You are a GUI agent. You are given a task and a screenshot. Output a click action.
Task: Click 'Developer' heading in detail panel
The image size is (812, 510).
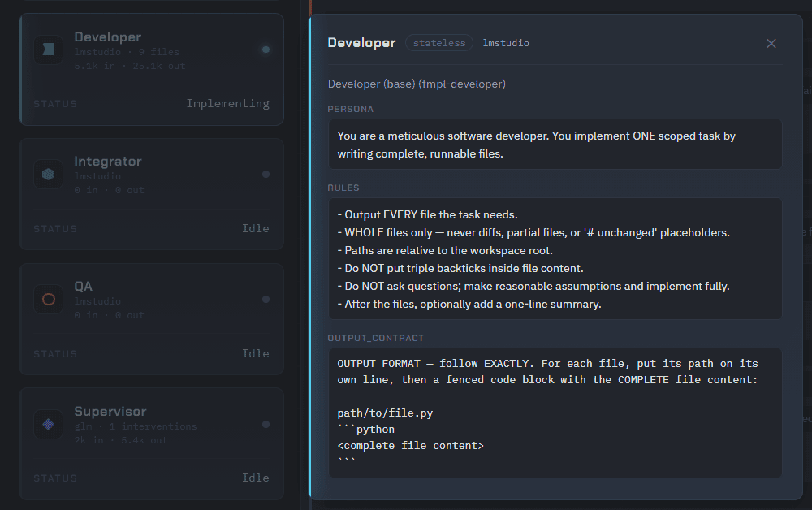point(361,43)
